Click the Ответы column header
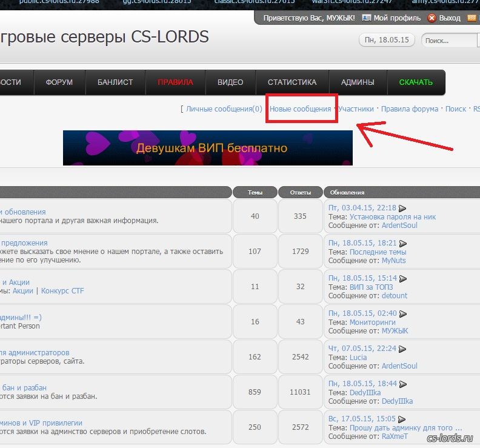The image size is (480, 448). [x=301, y=193]
